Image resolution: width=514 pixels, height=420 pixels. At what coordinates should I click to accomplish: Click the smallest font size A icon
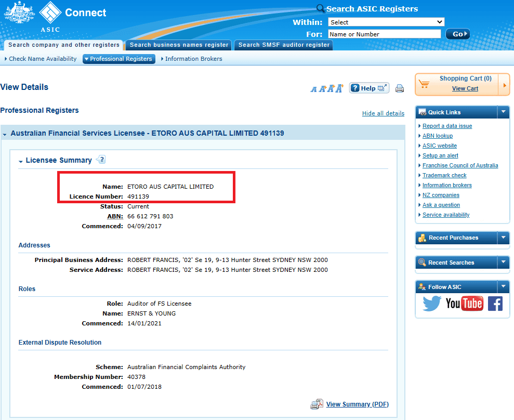(314, 89)
